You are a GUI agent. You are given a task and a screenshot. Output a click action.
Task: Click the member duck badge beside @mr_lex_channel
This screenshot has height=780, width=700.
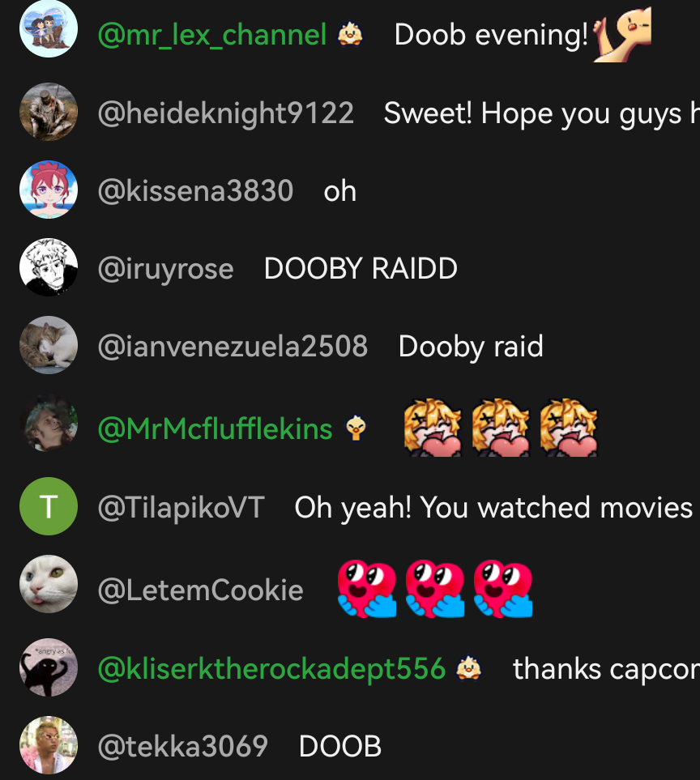[350, 34]
